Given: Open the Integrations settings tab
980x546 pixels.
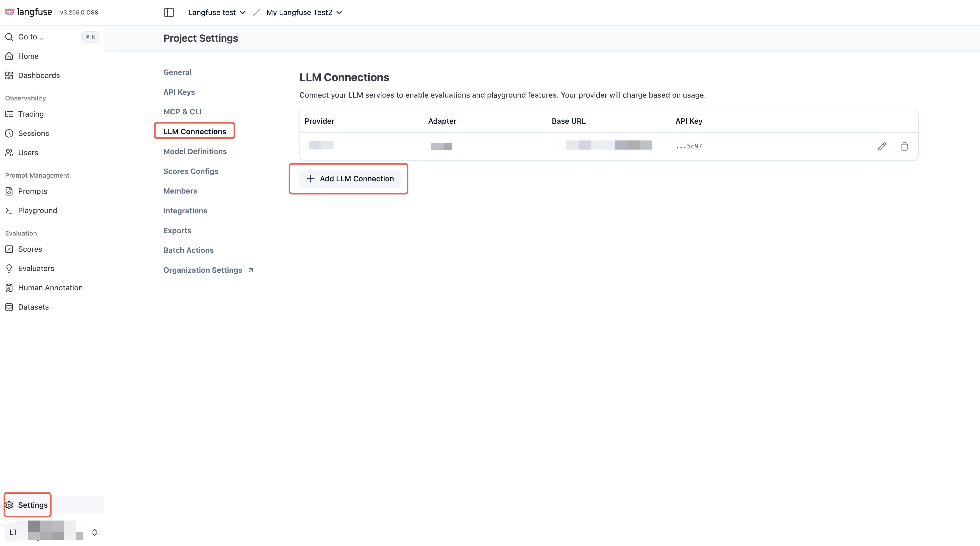Looking at the screenshot, I should coord(185,211).
